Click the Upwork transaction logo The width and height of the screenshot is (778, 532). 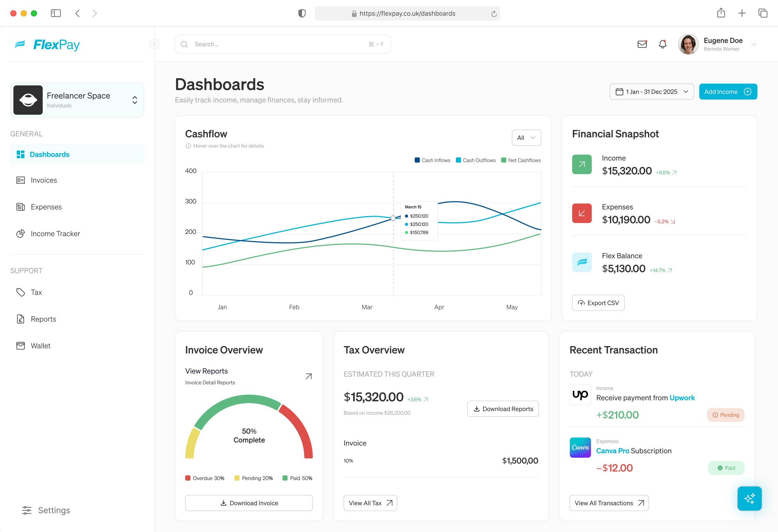pyautogui.click(x=580, y=394)
